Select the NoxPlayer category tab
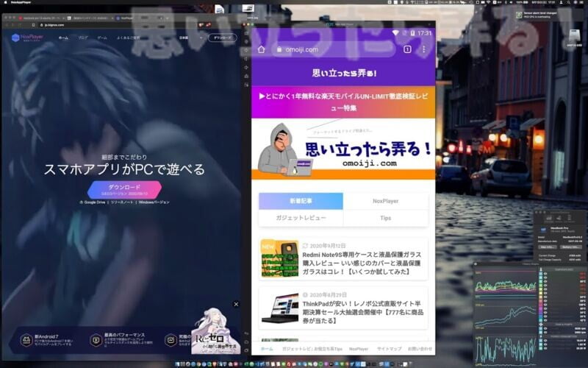This screenshot has height=368, width=588. click(x=385, y=201)
